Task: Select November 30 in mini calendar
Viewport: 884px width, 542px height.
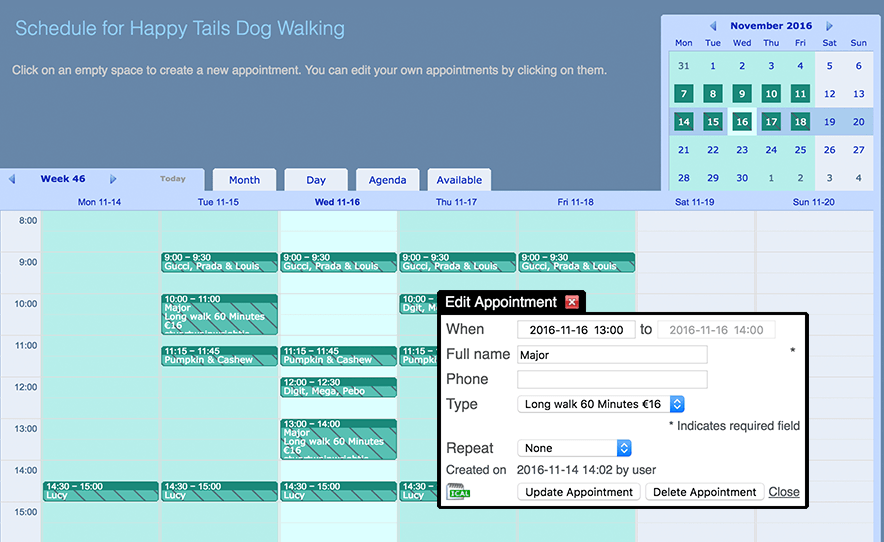Action: click(742, 178)
